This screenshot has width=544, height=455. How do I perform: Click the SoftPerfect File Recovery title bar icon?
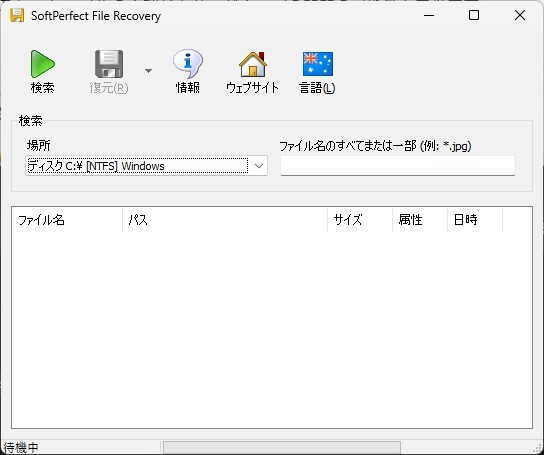pyautogui.click(x=17, y=16)
